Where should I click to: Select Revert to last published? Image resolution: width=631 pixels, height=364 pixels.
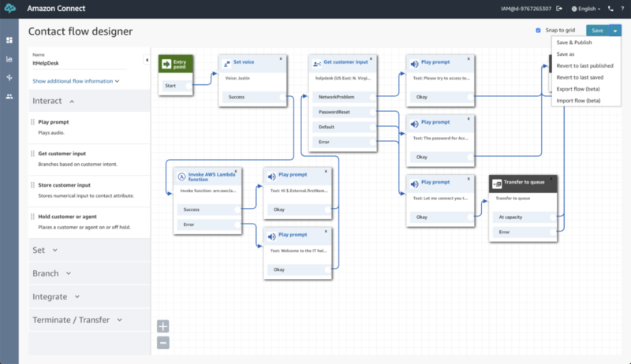coord(584,65)
